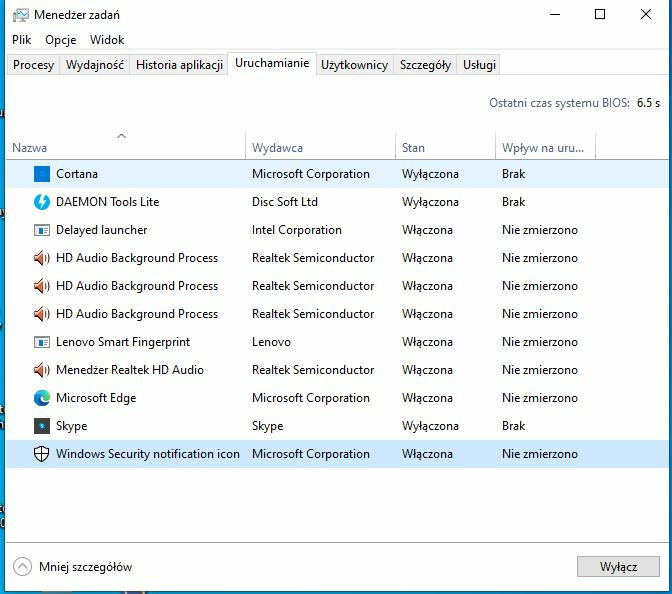This screenshot has width=672, height=594.
Task: Click Intel Corporation publisher cell
Action: 297,230
